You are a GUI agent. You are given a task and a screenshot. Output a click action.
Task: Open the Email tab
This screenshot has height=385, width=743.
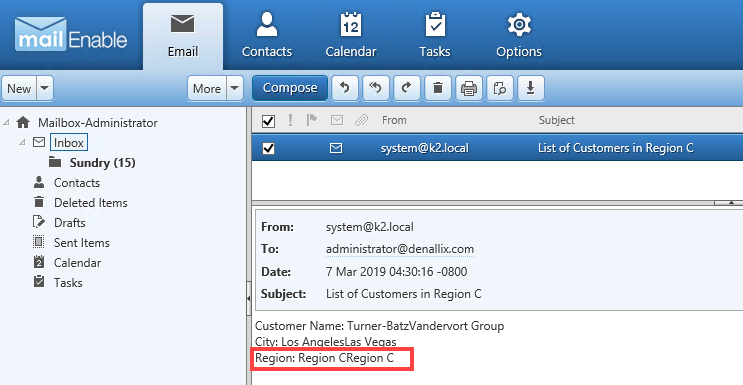click(182, 37)
